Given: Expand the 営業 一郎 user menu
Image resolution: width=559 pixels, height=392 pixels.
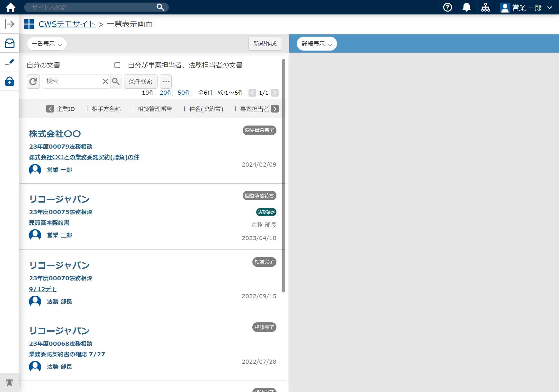Looking at the screenshot, I should 527,7.
